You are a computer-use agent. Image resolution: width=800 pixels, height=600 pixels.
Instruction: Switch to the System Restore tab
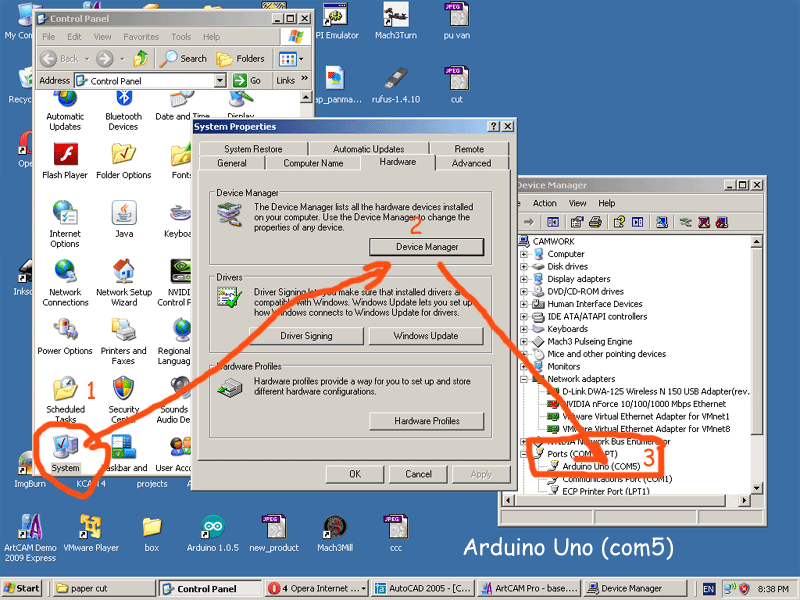[253, 149]
